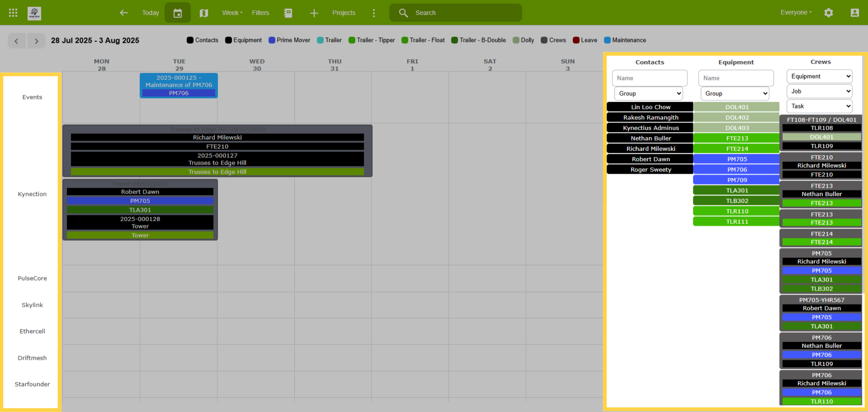Click the PM705-YHR567 crew header
This screenshot has width=868, height=412.
pyautogui.click(x=821, y=300)
